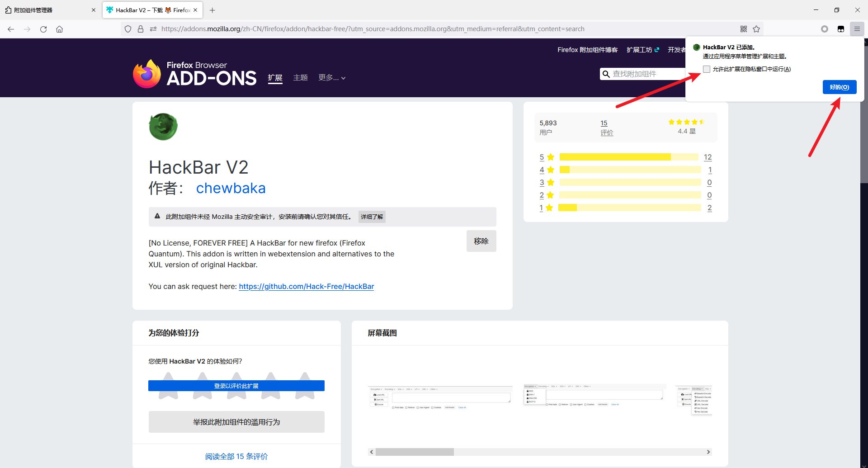Show the 2 one-star reviews
The image size is (868, 468).
(x=709, y=208)
